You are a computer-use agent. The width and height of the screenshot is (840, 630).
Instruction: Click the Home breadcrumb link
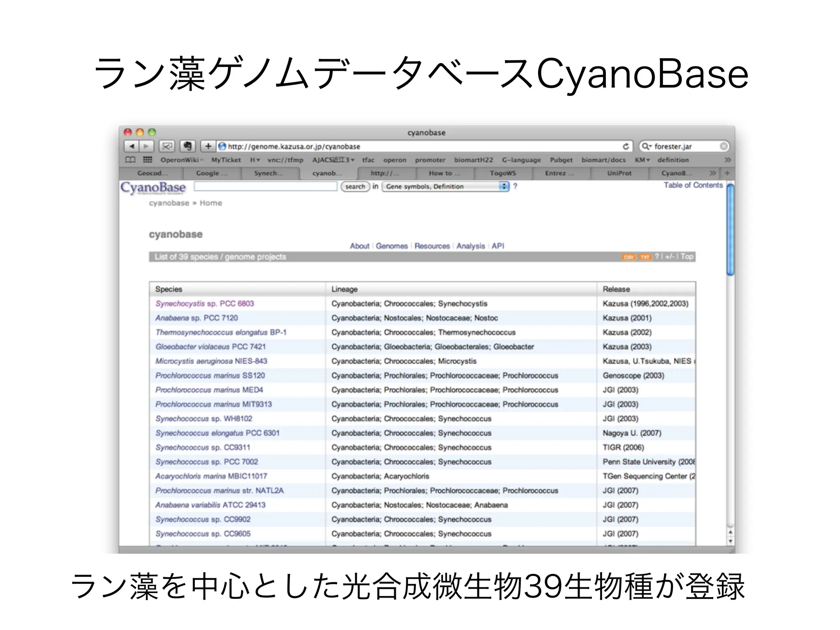211,203
